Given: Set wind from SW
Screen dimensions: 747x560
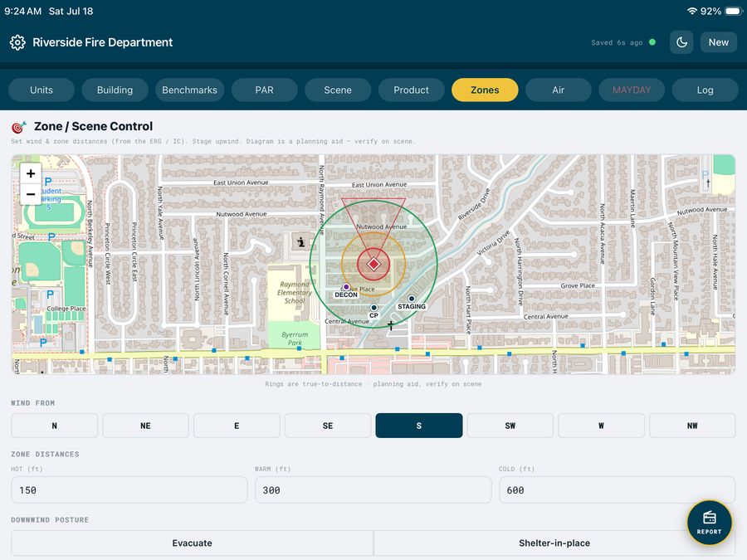Looking at the screenshot, I should (510, 426).
